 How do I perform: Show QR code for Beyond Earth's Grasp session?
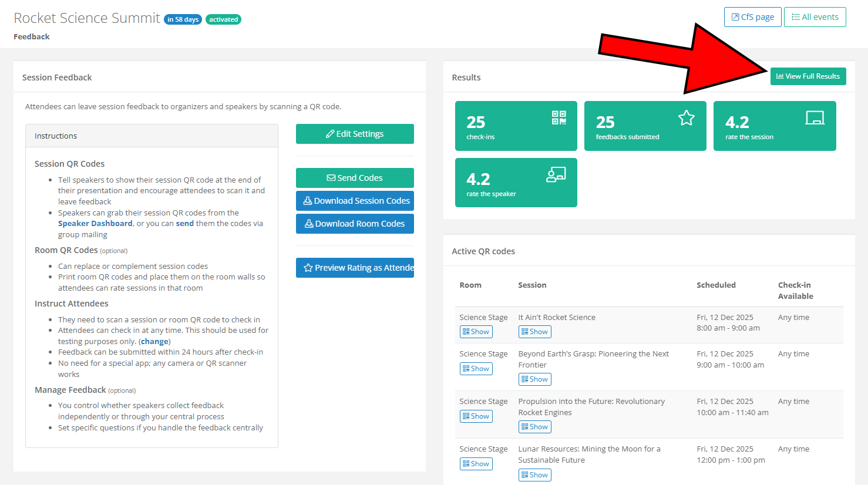534,379
